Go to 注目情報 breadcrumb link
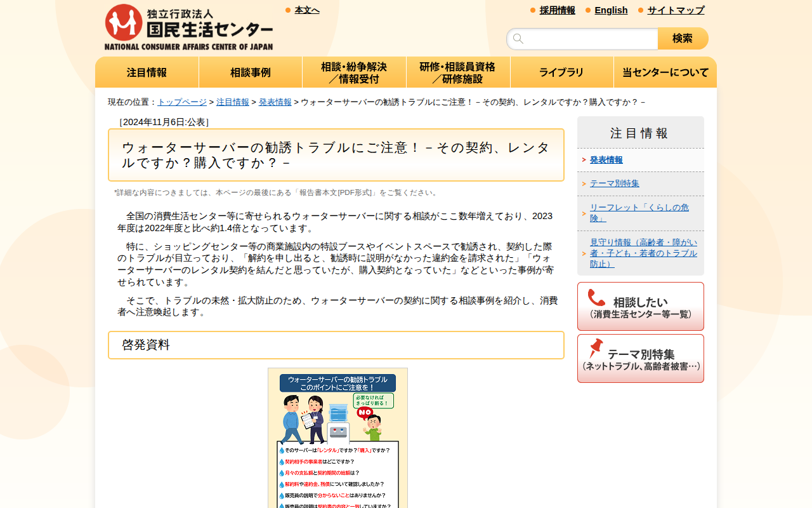This screenshot has width=812, height=508. (x=233, y=102)
